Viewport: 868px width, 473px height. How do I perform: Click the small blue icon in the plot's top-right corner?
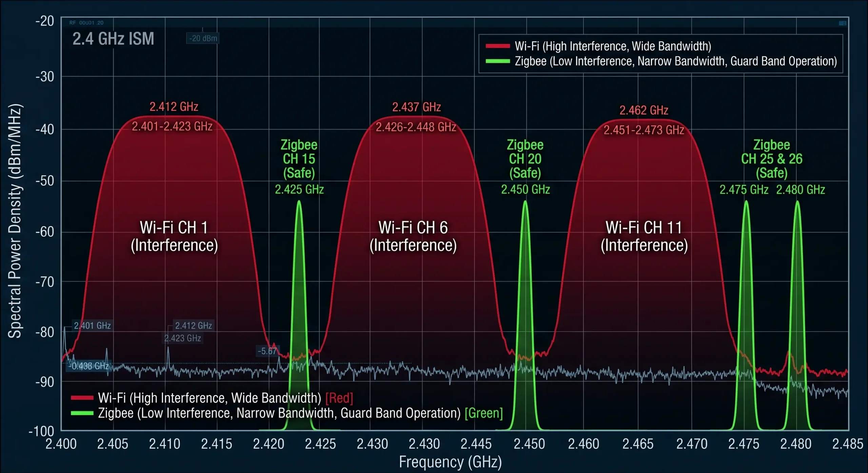click(843, 23)
